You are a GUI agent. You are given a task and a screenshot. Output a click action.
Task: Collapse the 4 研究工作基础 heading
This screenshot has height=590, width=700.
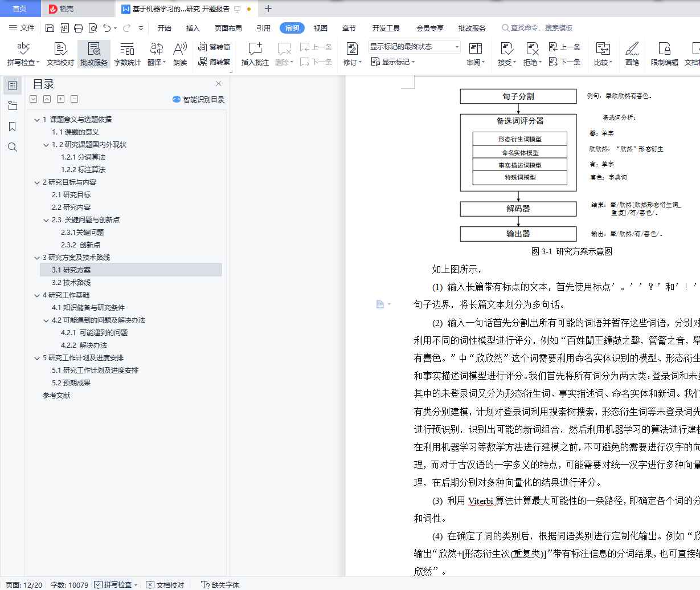tap(37, 295)
